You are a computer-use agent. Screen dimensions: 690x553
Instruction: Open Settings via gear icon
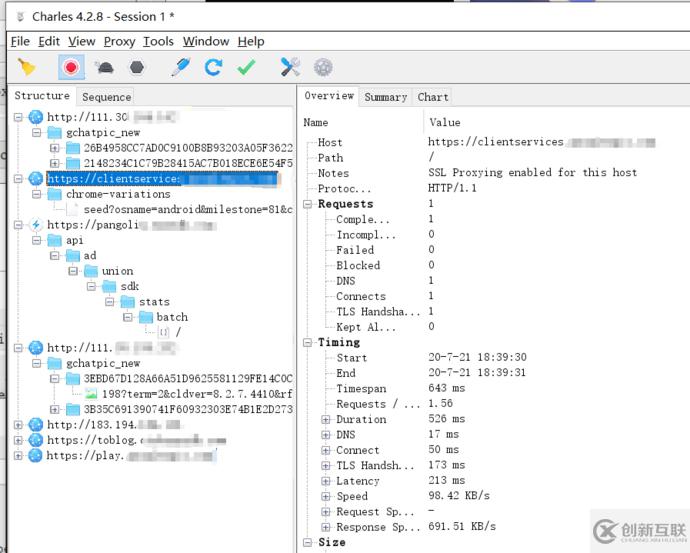click(323, 67)
